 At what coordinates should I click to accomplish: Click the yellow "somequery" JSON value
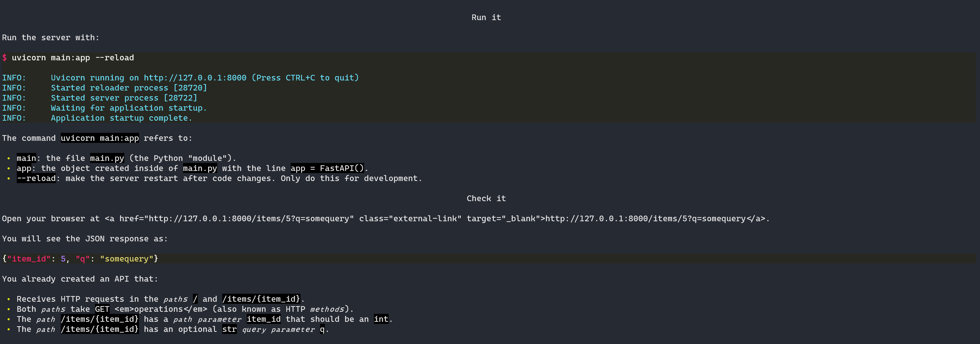[127, 259]
